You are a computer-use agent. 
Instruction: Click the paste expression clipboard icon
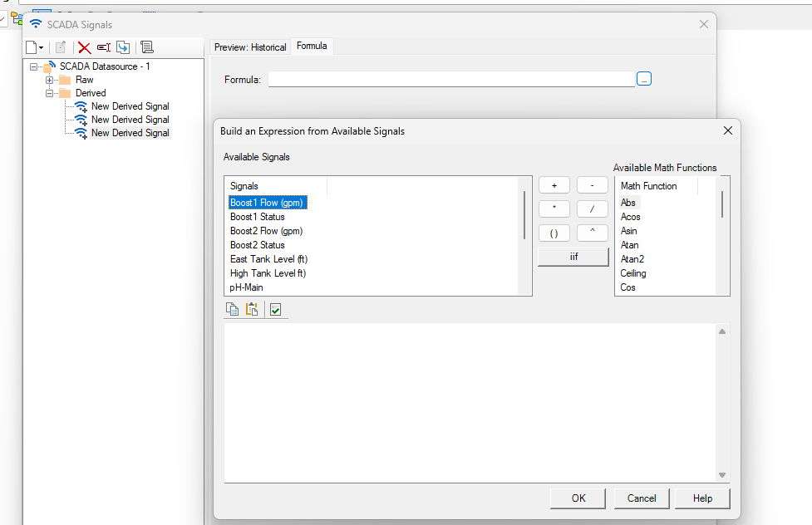coord(253,309)
